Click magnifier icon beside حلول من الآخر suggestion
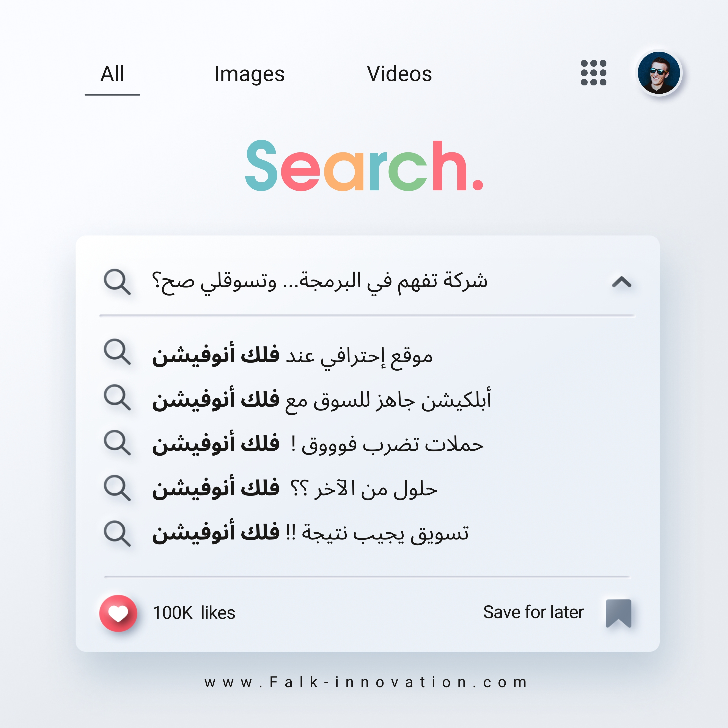The image size is (728, 728). [x=117, y=487]
